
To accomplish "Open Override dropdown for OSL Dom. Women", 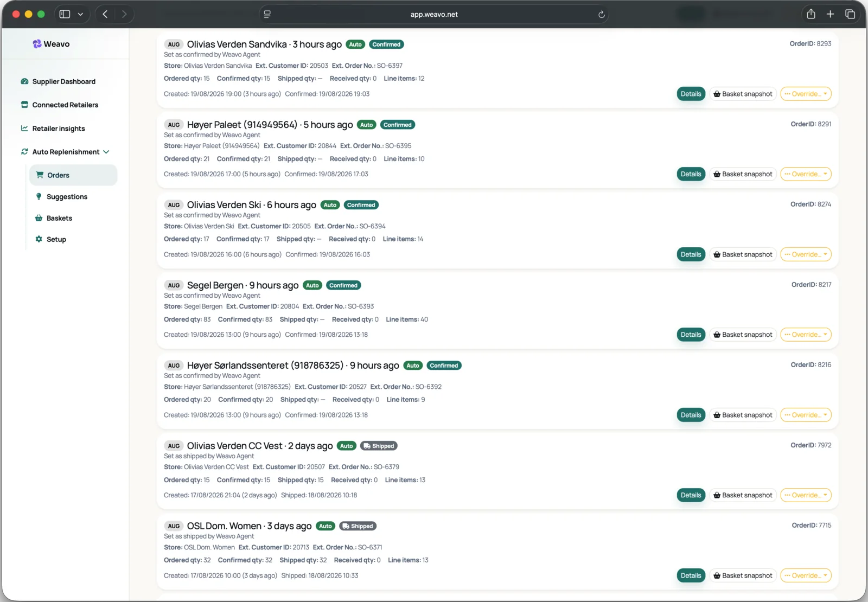I will pyautogui.click(x=806, y=575).
